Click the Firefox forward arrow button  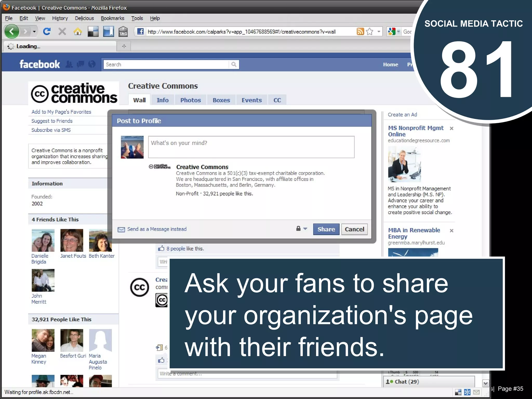[25, 32]
